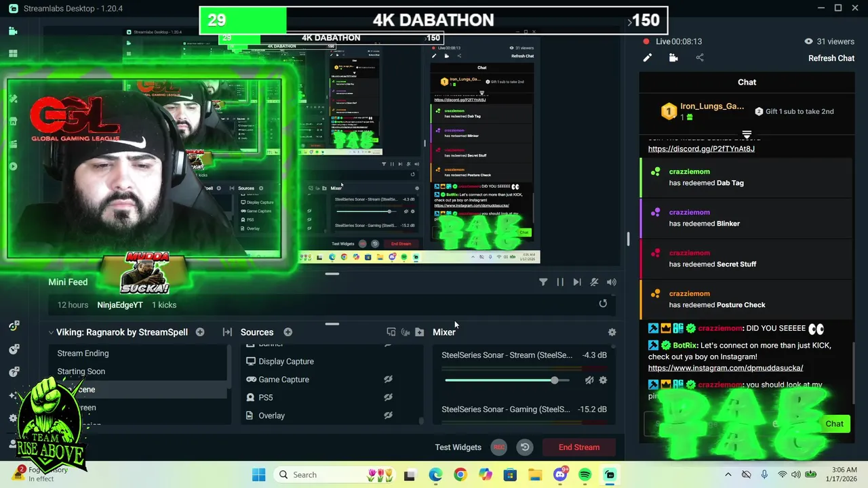The width and height of the screenshot is (868, 488).
Task: Open SteelSeries Sonar Stream source settings gear
Action: [x=604, y=380]
